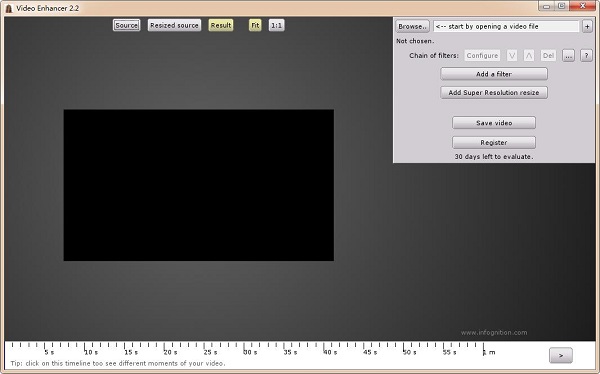This screenshot has width=600, height=374.
Task: Switch preview to Resized source view
Action: click(x=174, y=25)
